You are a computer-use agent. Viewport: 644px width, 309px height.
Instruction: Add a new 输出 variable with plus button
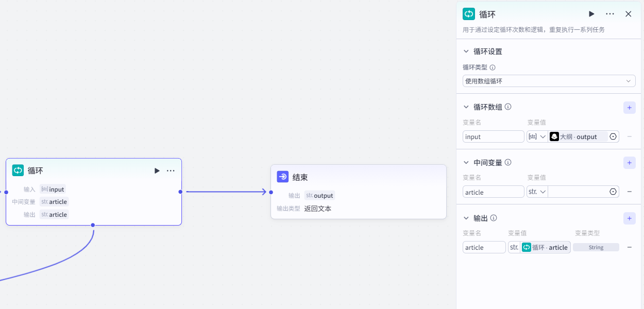tap(629, 218)
